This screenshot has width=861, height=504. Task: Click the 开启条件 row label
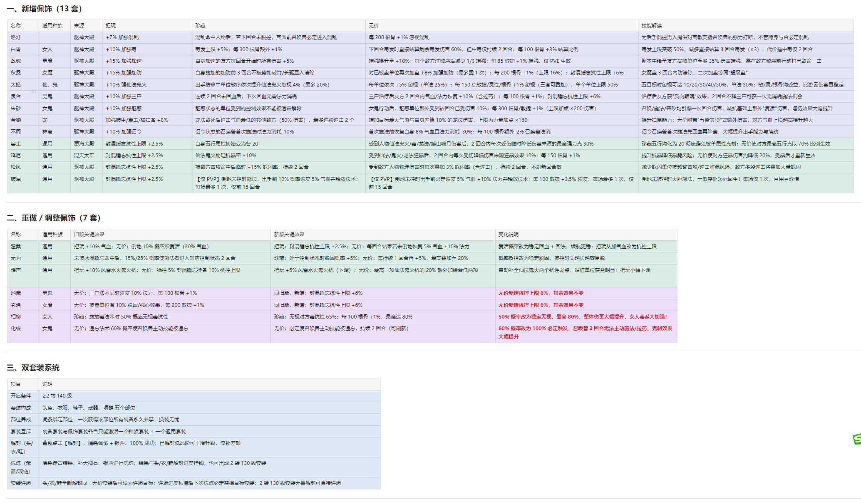(21, 396)
